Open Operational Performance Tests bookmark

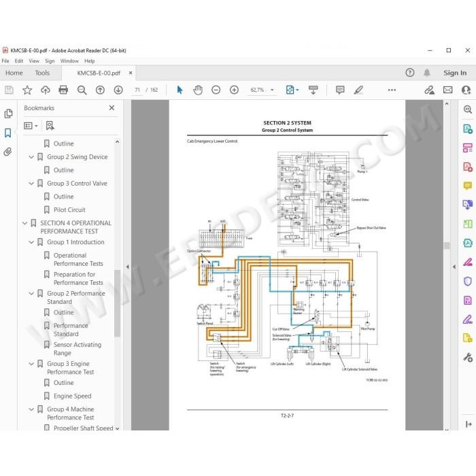point(78,260)
